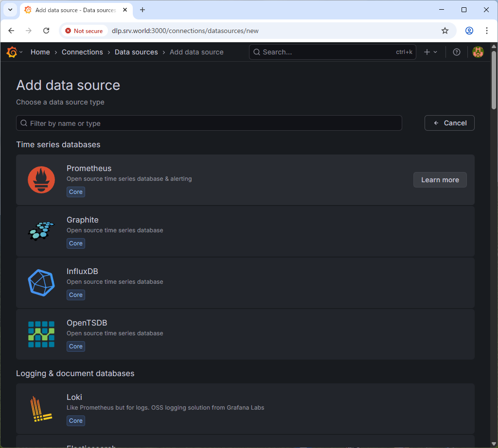Open the plus New menu in header
Image resolution: width=498 pixels, height=448 pixels.
(430, 52)
